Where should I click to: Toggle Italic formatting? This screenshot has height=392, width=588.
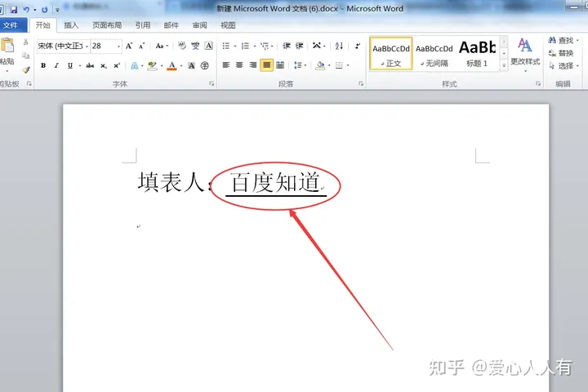coord(56,65)
